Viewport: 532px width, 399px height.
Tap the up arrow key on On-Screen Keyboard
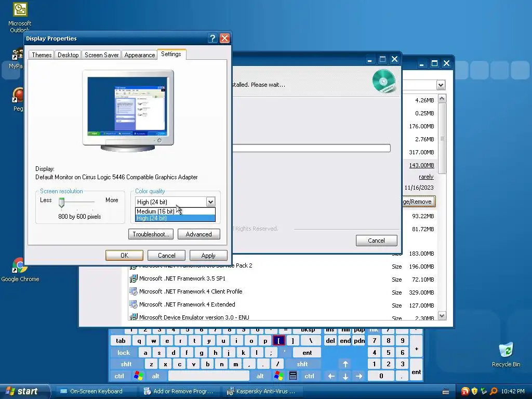(x=345, y=364)
